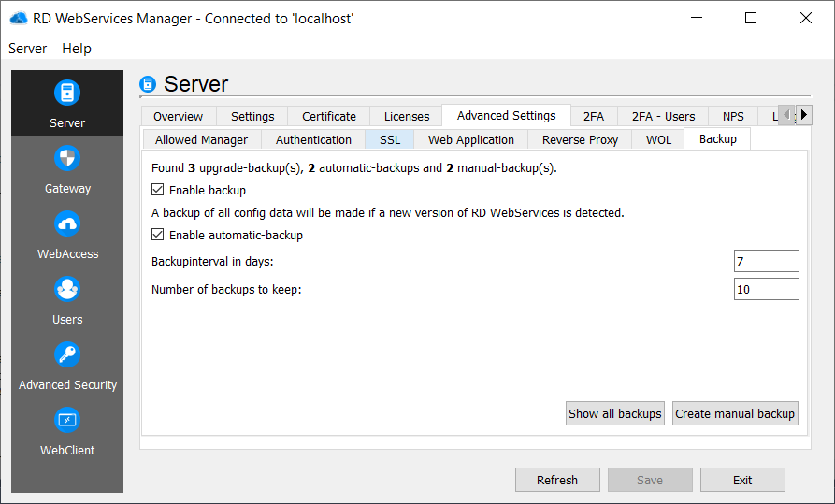Click the Number of backups to keep field
This screenshot has height=504, width=835.
766,289
